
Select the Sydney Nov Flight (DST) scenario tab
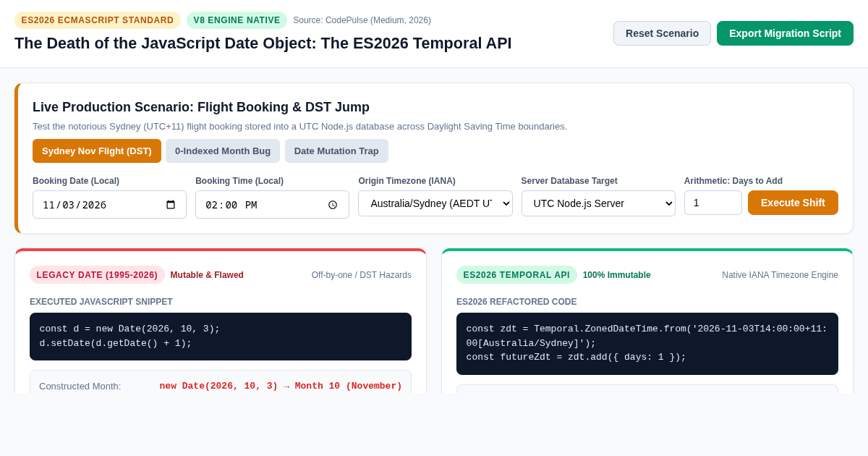pyautogui.click(x=97, y=151)
